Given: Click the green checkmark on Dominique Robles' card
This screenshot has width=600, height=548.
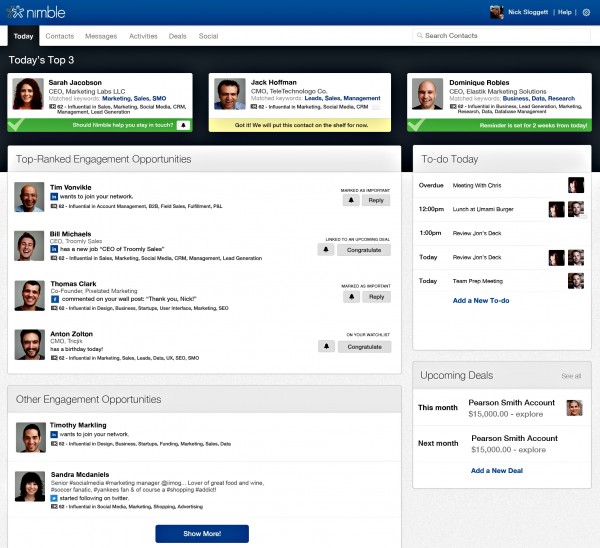Looking at the screenshot, I should point(416,124).
